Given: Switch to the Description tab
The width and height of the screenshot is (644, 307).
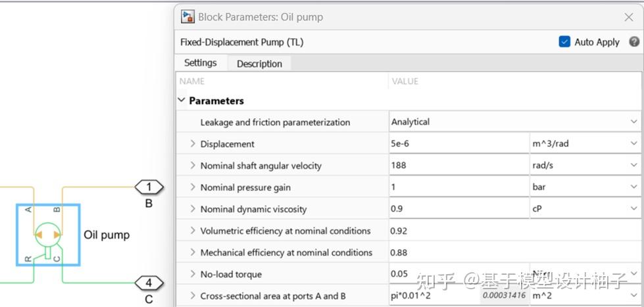Looking at the screenshot, I should click(x=259, y=64).
